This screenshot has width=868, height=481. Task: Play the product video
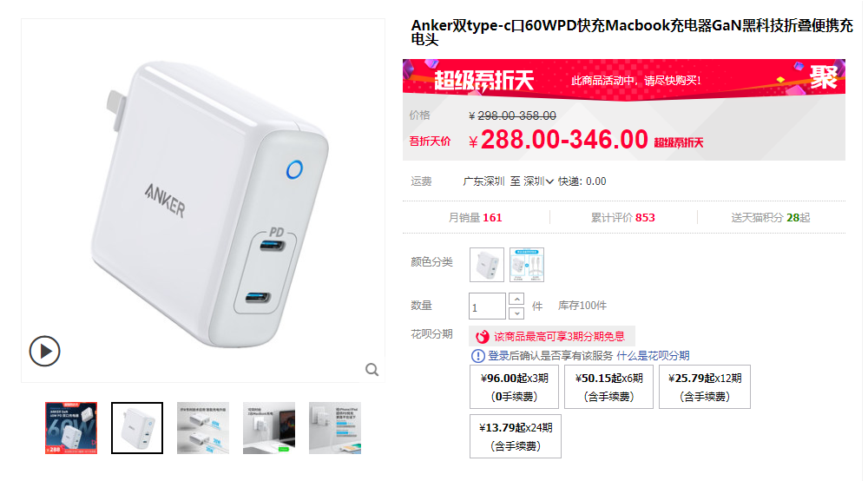(44, 351)
